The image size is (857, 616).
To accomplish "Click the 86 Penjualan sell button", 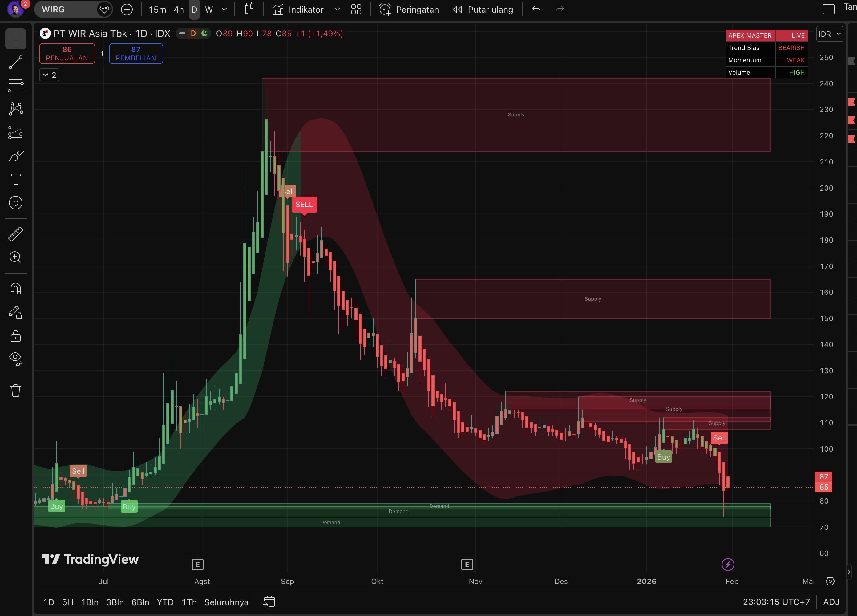I will coord(67,54).
